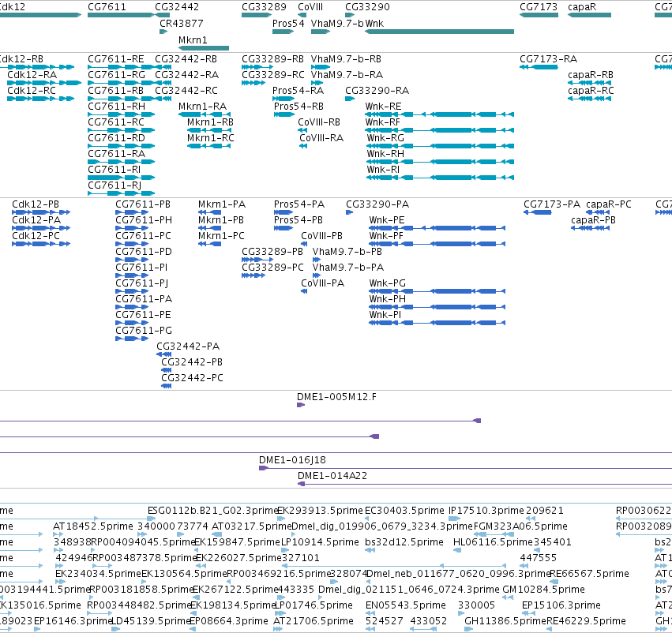Click transcript CG7611-RH label

[x=116, y=107]
